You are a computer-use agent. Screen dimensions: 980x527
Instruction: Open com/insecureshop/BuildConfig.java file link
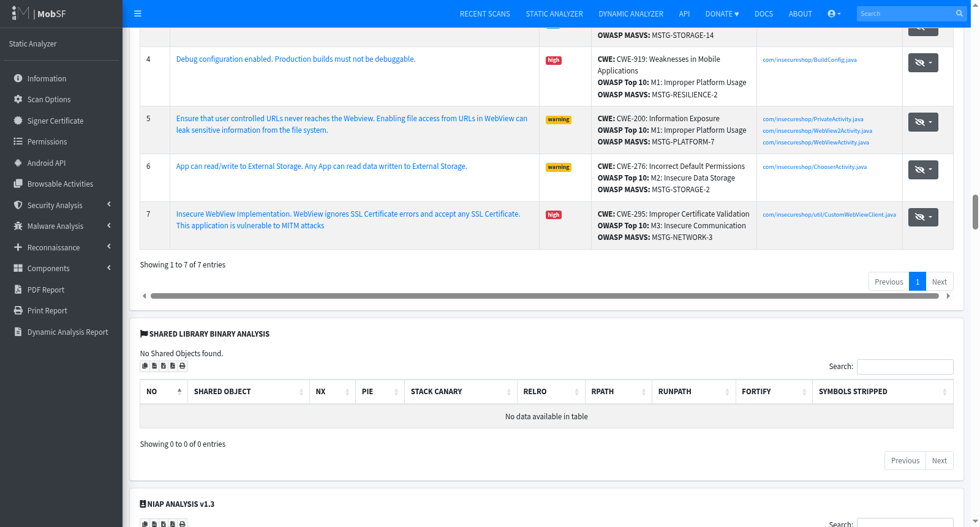810,60
